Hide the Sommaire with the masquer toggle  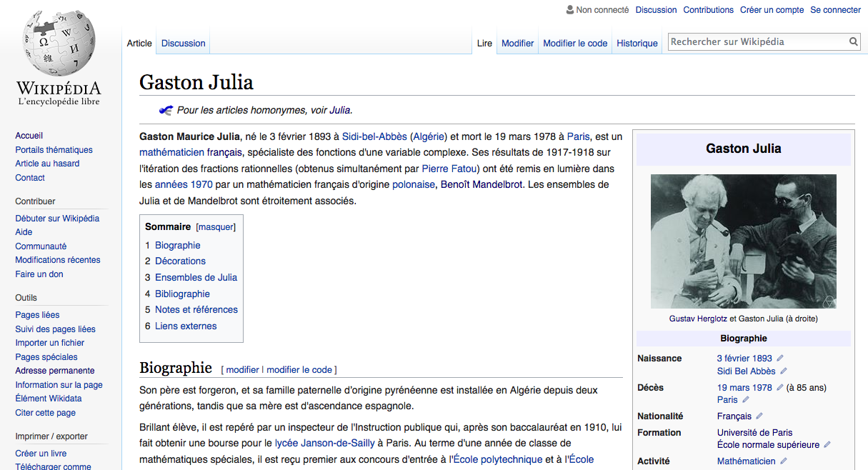216,227
